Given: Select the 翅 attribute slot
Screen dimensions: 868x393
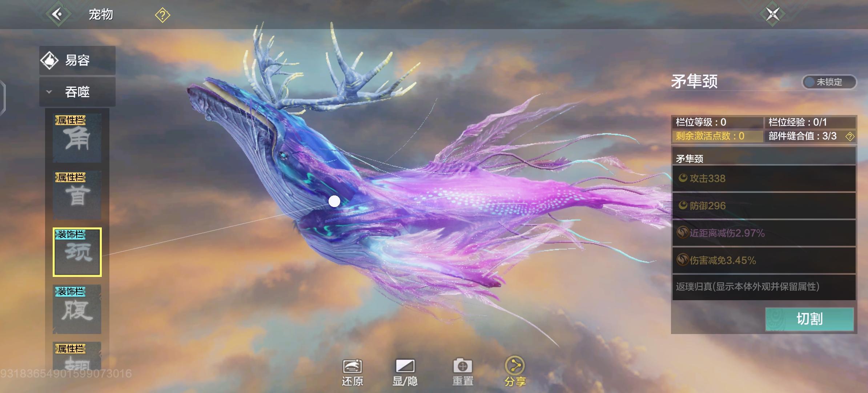Looking at the screenshot, I should 77,357.
